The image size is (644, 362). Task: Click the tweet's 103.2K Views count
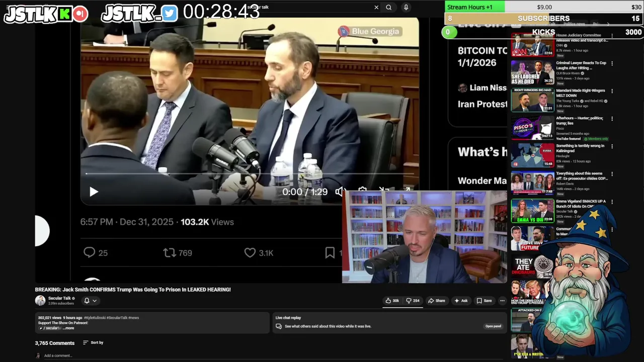tap(207, 222)
